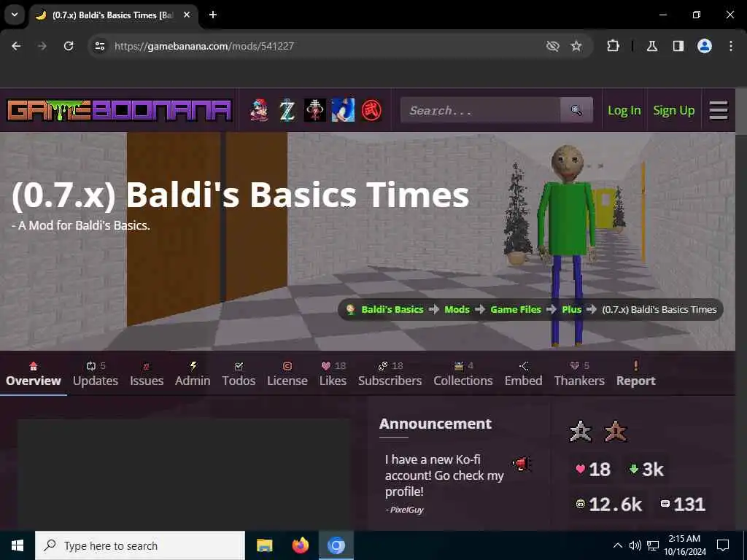The width and height of the screenshot is (747, 560).
Task: Open the License tab
Action: pyautogui.click(x=287, y=374)
